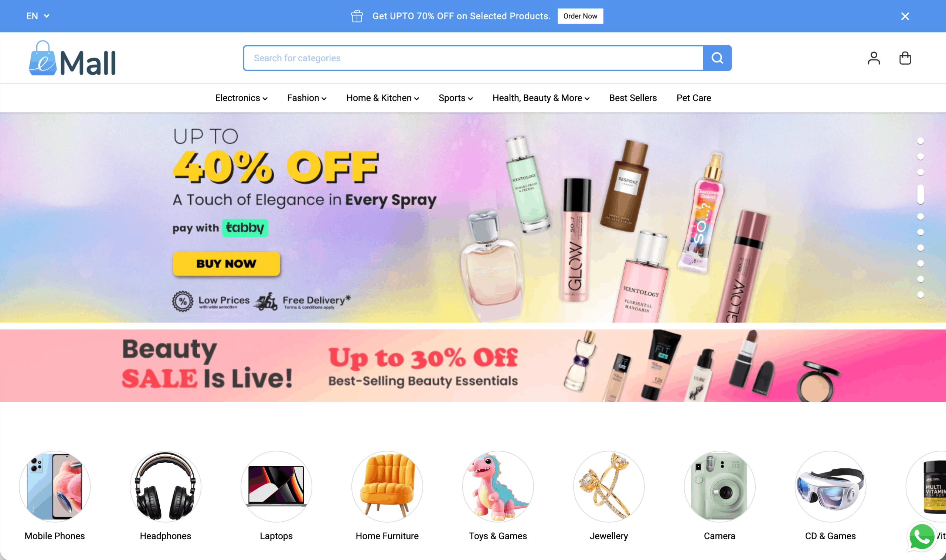Click the gift box icon in the promo bar
946x560 pixels.
[357, 16]
